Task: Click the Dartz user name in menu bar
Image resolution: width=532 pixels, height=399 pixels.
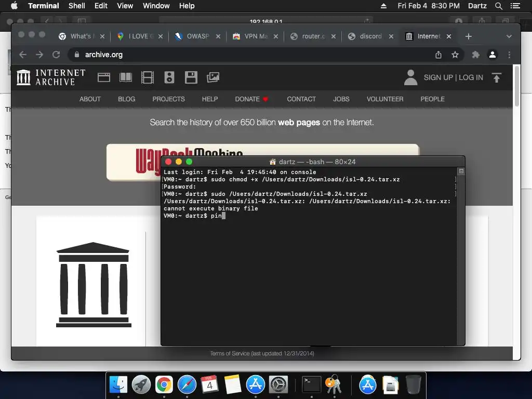Action: [477, 6]
